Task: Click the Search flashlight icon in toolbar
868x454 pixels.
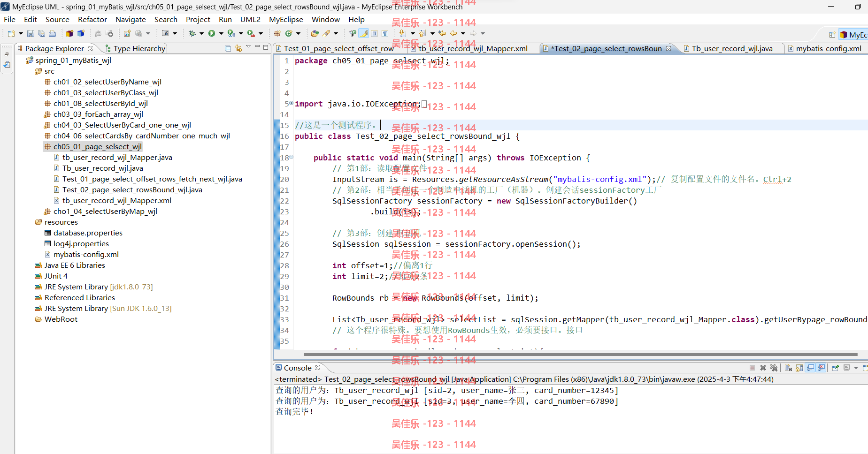Action: tap(327, 33)
